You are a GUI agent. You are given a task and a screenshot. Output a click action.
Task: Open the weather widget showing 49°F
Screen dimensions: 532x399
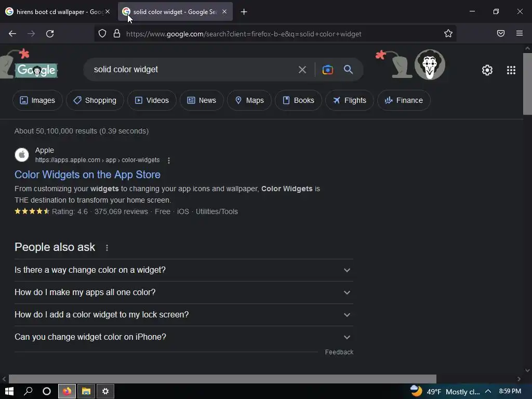click(x=445, y=391)
